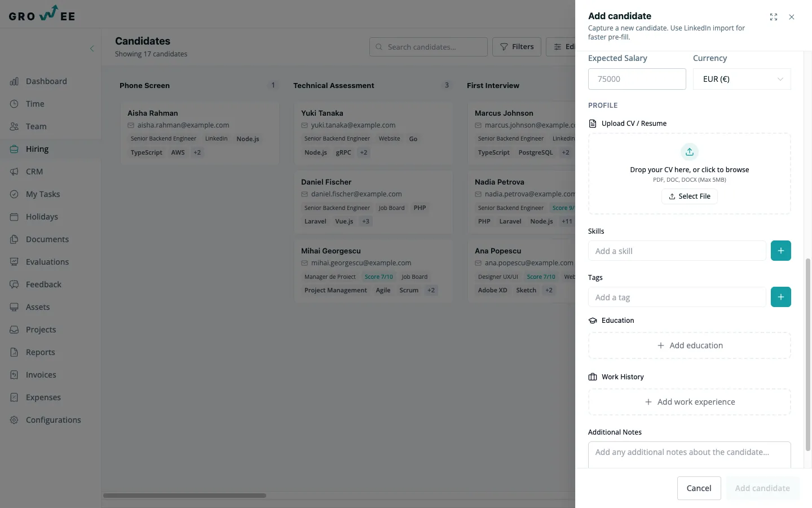Screen dimensions: 812x508
Task: Click the +11 badge on Nadia Petrova's card
Action: 567,221
